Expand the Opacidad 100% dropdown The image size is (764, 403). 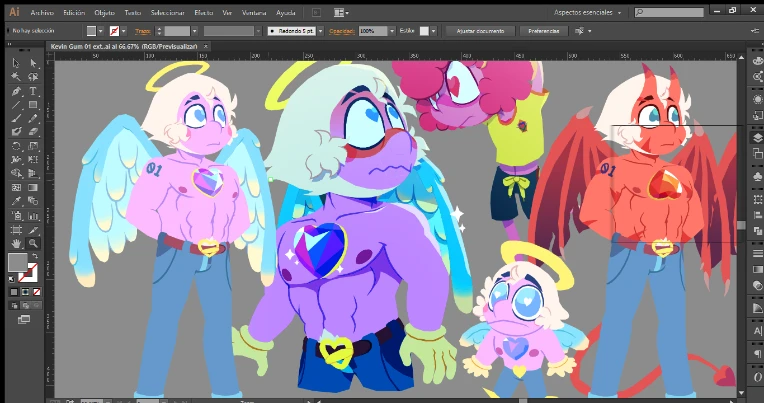pyautogui.click(x=392, y=31)
